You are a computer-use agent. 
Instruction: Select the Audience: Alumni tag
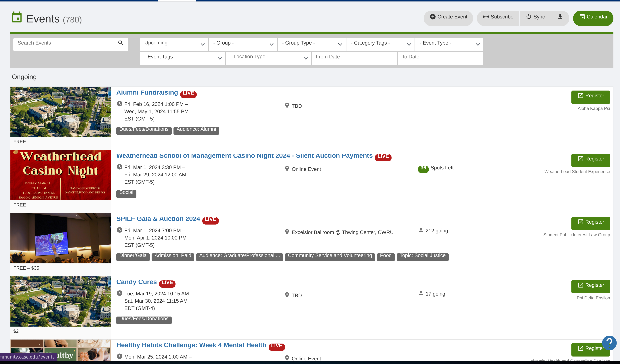coord(196,130)
